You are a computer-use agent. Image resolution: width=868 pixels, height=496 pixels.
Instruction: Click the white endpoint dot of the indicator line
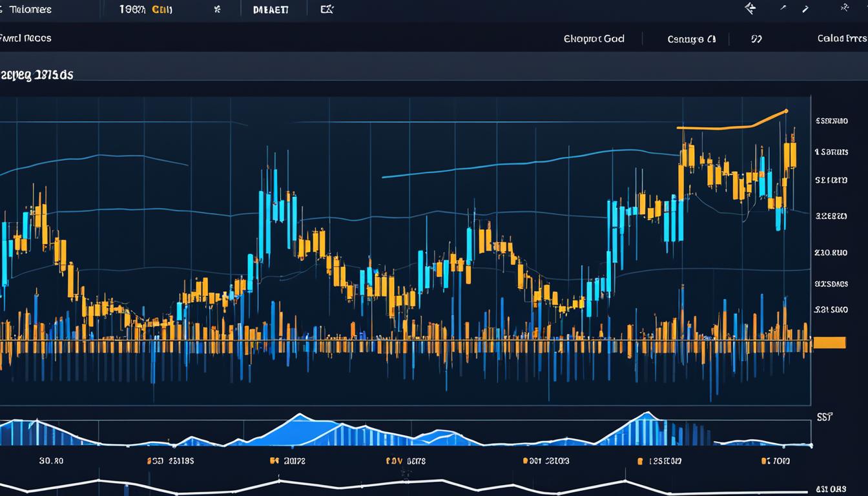811,445
